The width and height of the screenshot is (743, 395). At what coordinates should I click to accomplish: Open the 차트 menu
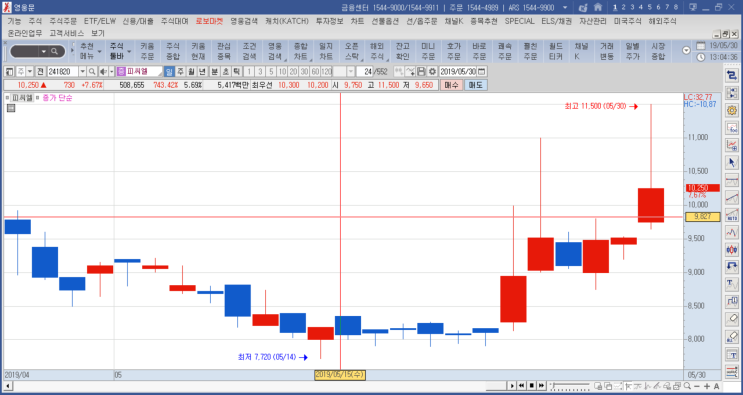tap(357, 21)
